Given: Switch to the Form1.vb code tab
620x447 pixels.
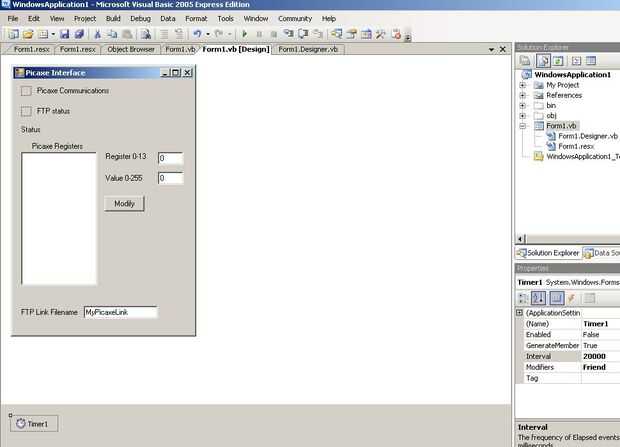Looking at the screenshot, I should [x=180, y=49].
